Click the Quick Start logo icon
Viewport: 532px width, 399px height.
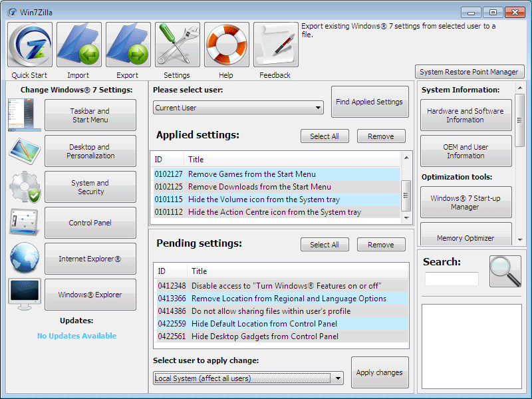point(30,45)
